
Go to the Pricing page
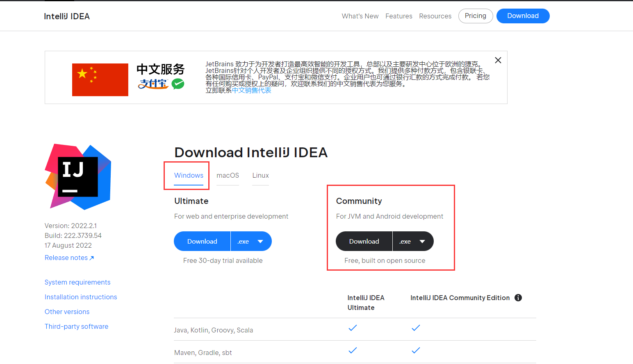click(x=476, y=16)
